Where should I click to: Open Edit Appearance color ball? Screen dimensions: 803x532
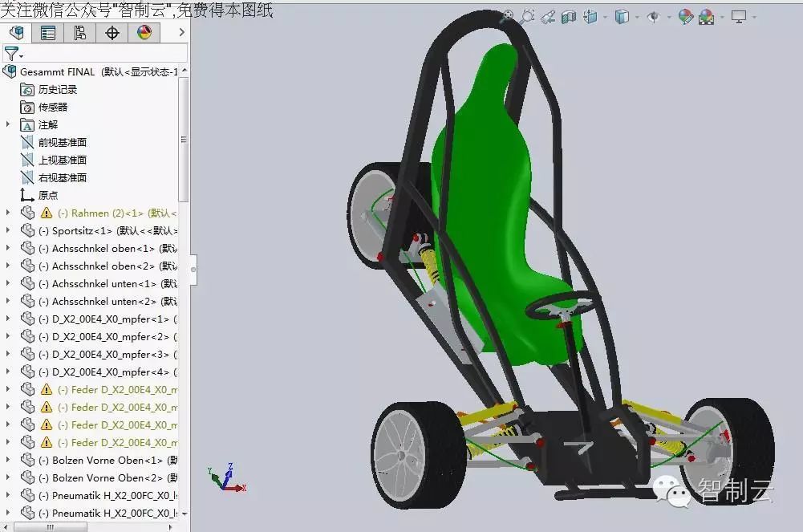tap(685, 16)
